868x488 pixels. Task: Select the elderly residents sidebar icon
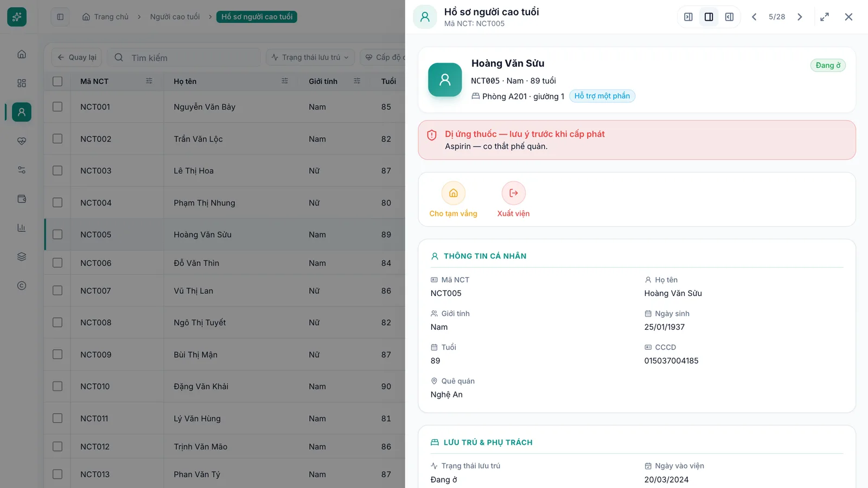(x=22, y=112)
